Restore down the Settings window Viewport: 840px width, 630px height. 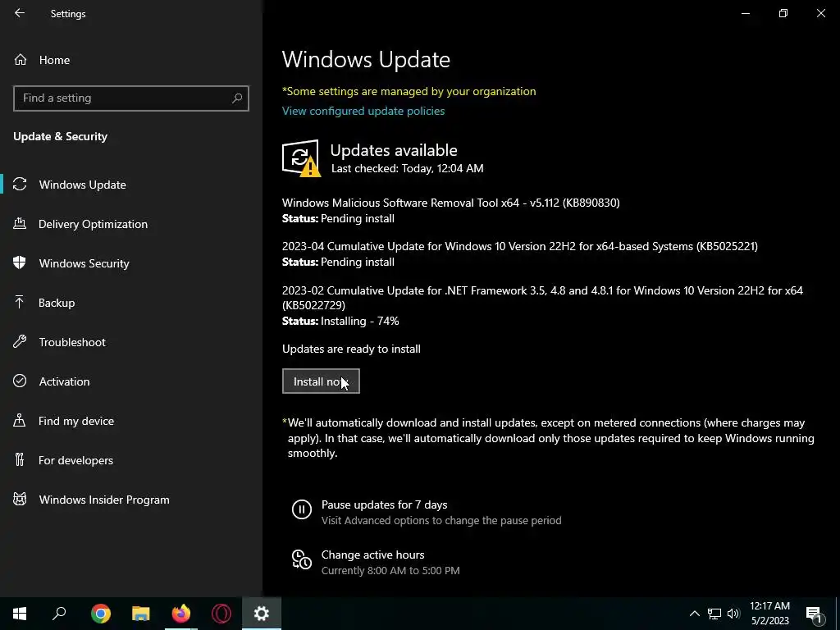pos(783,13)
